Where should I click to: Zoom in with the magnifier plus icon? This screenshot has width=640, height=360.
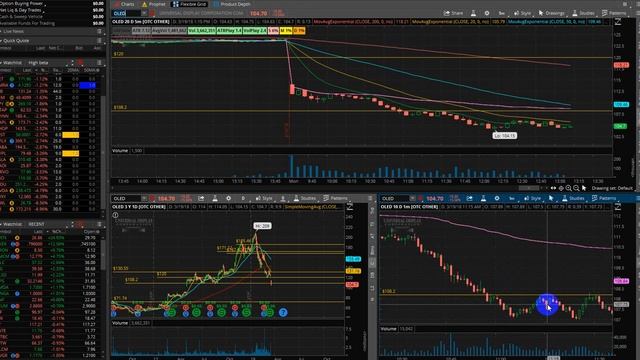pos(569,188)
